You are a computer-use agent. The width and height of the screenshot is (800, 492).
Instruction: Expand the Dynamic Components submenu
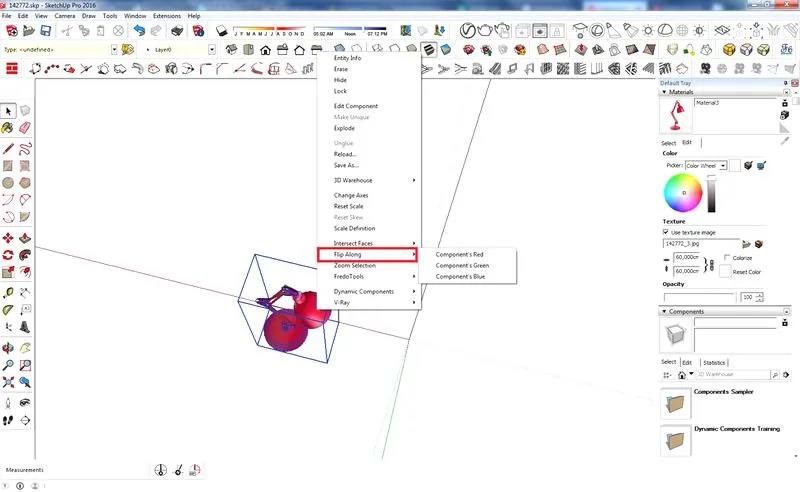click(x=368, y=291)
